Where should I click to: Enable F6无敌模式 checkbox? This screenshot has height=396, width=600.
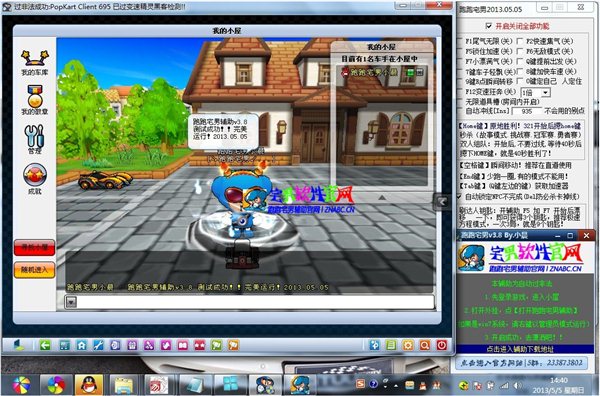point(520,51)
